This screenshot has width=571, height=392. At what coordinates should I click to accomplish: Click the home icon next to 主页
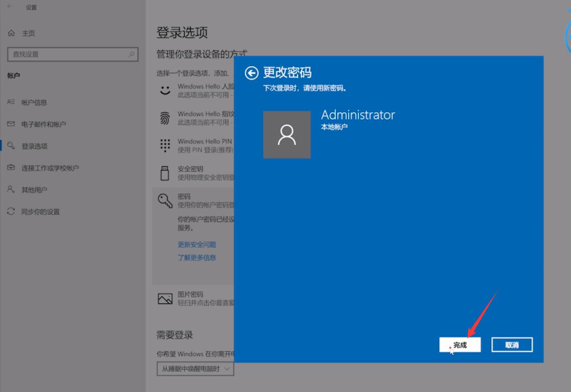point(11,33)
